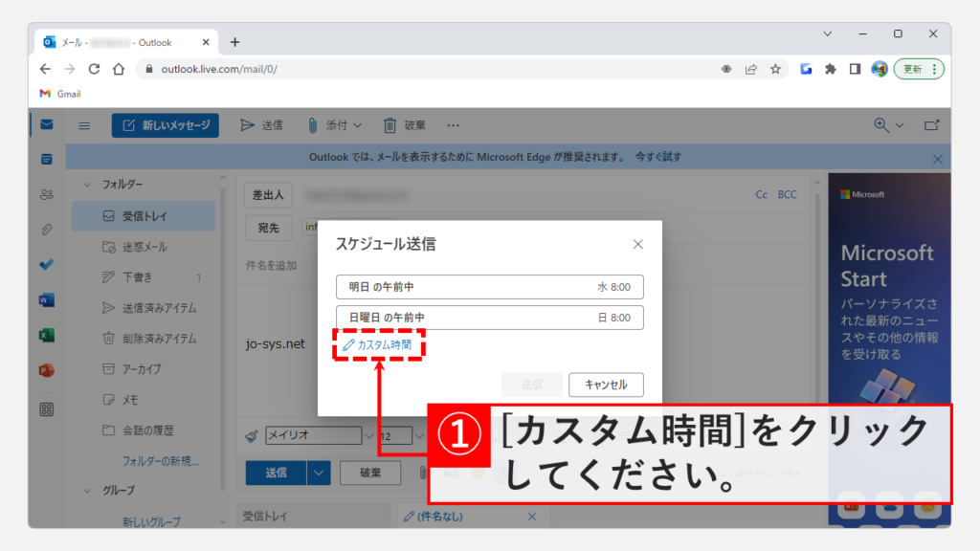Open the Mail icon in left rail
Image resolution: width=980 pixels, height=551 pixels.
pyautogui.click(x=46, y=124)
